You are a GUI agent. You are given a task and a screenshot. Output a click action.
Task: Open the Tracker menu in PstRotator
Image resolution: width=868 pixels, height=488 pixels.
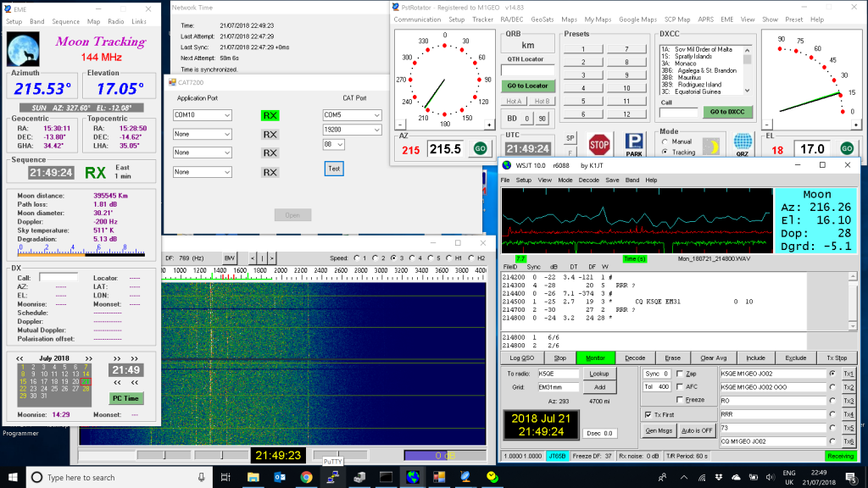coord(482,19)
